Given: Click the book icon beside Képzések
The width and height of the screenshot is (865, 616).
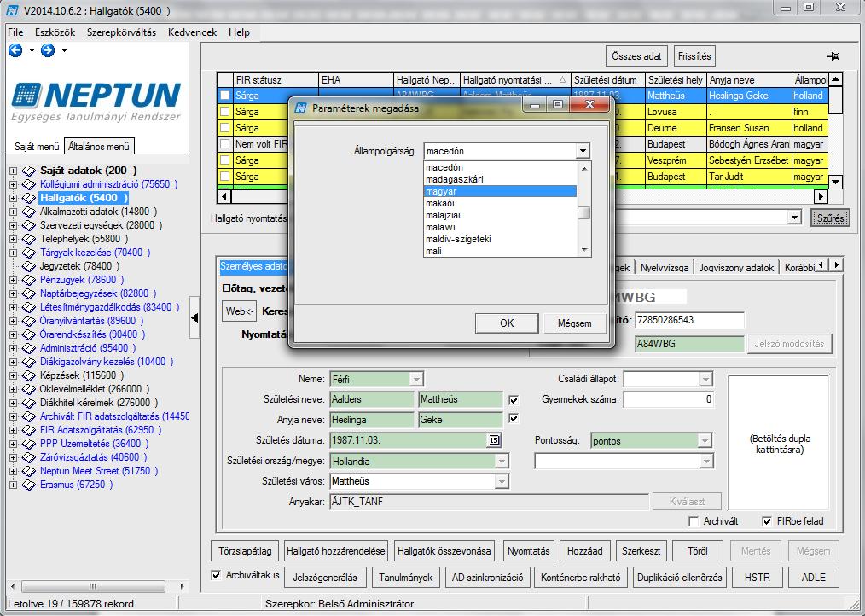Looking at the screenshot, I should (x=29, y=375).
